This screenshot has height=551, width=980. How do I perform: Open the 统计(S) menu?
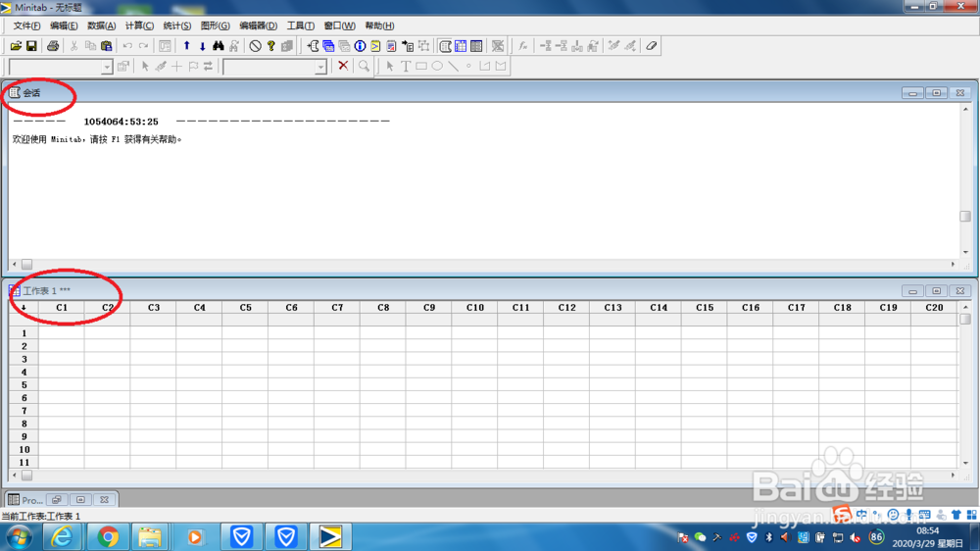(176, 25)
